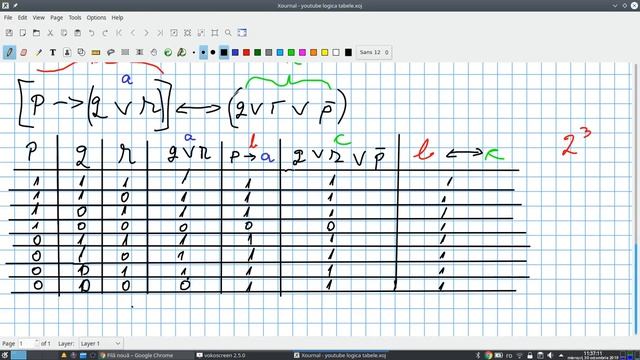Click the Redo arrow icon
The height and width of the screenshot is (360, 640).
[105, 33]
